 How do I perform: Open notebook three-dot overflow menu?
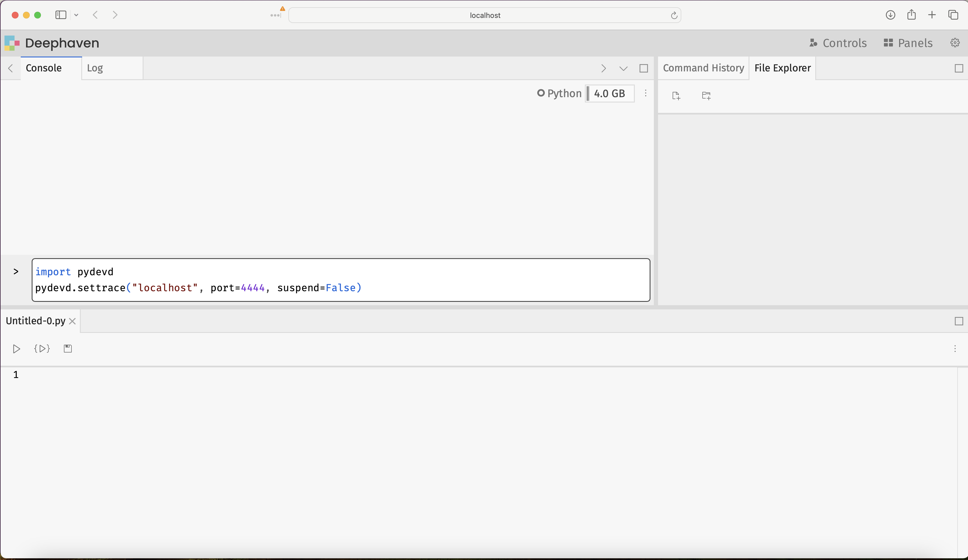955,349
